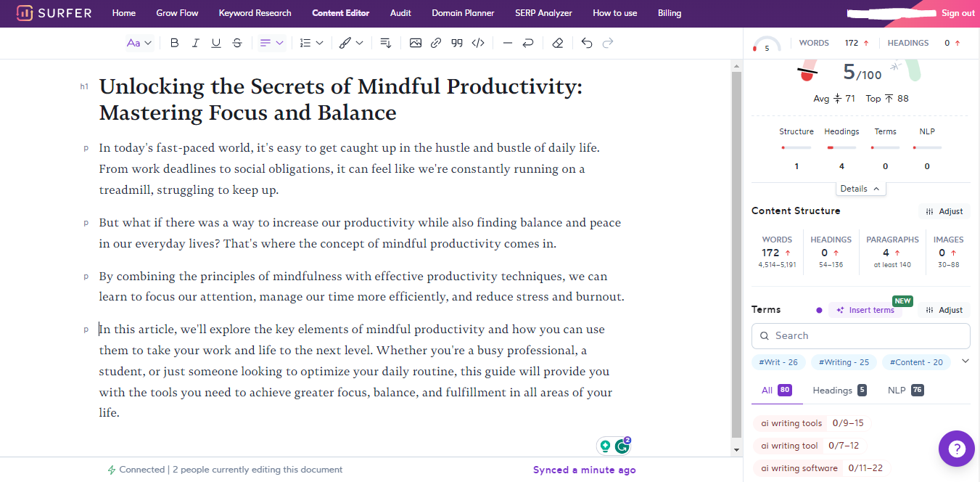Open the How to use page
The image size is (980, 482).
point(615,13)
